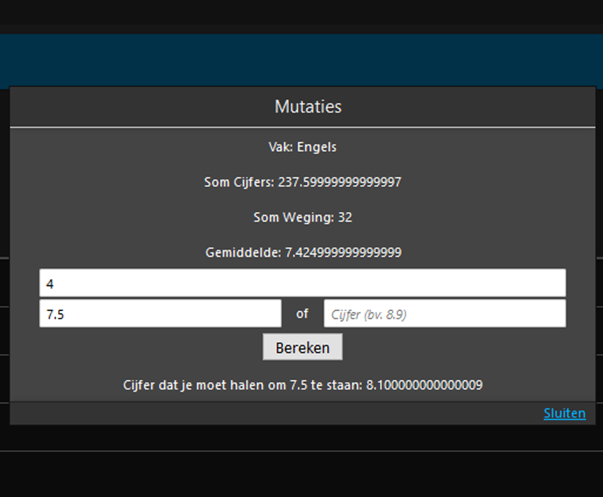Select the 'Som Weging: 32' line
Image resolution: width=603 pixels, height=497 pixels.
click(x=303, y=217)
